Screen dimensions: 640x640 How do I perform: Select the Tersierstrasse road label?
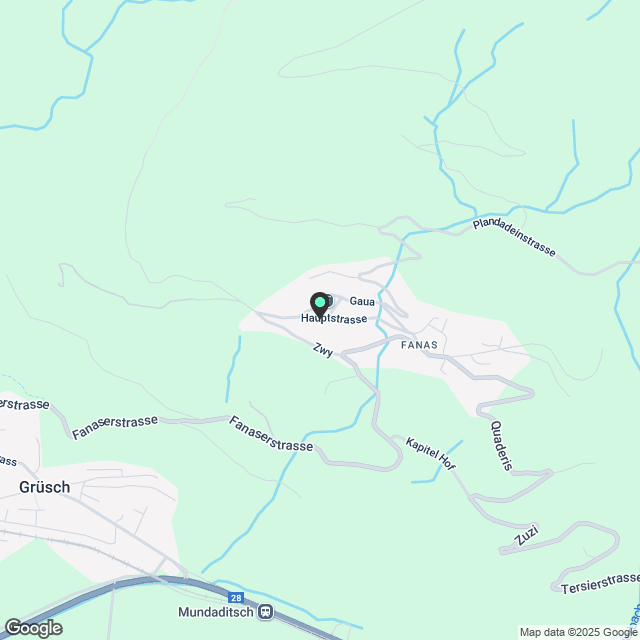600,584
